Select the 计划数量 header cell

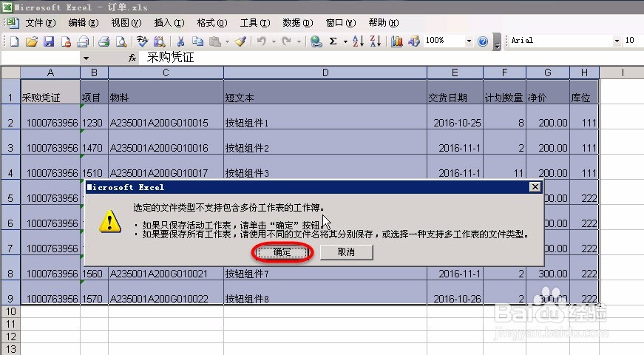click(x=504, y=92)
